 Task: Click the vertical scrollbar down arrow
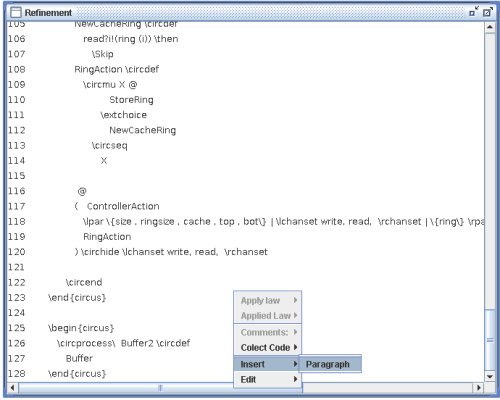pyautogui.click(x=489, y=377)
